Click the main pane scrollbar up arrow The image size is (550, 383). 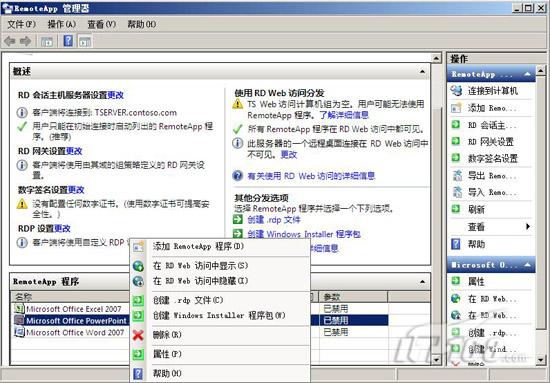pos(436,58)
